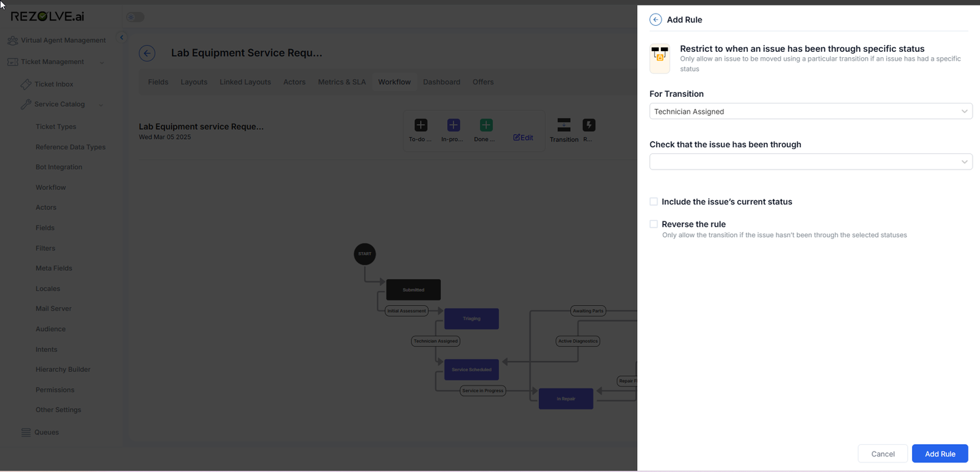Screen dimensions: 980x472
Task: Open the For Transition dropdown
Action: [811, 111]
